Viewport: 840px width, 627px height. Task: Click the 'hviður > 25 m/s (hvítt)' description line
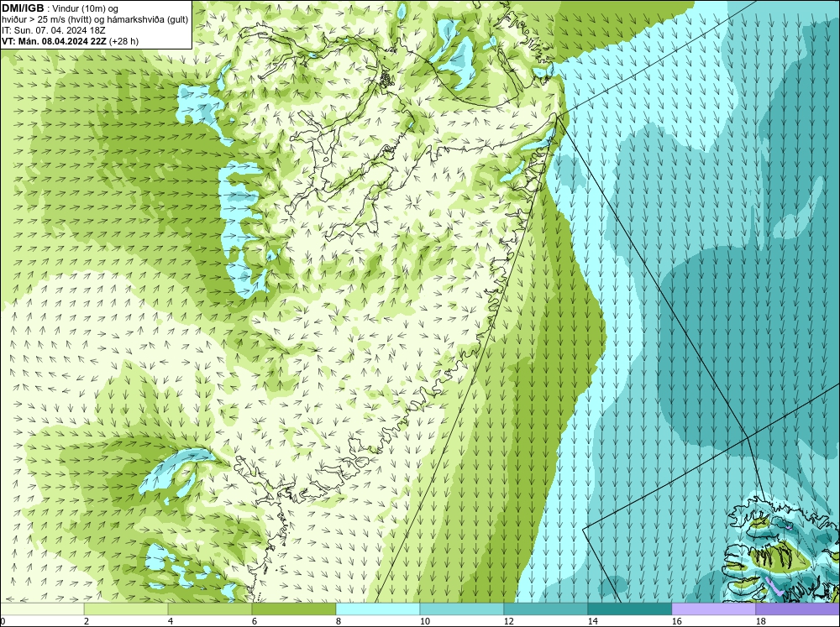tap(95, 19)
